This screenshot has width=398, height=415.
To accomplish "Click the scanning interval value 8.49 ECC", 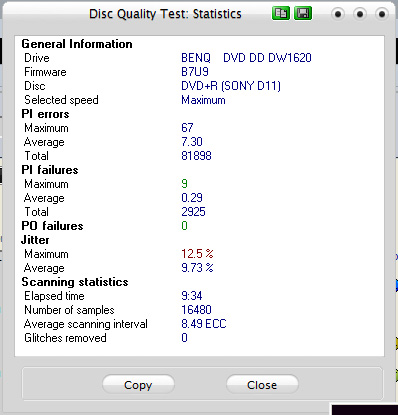I will tap(204, 324).
